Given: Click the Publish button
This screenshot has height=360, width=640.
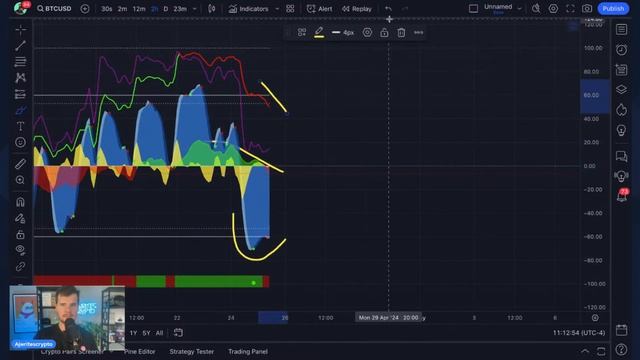Looking at the screenshot, I should pos(613,9).
